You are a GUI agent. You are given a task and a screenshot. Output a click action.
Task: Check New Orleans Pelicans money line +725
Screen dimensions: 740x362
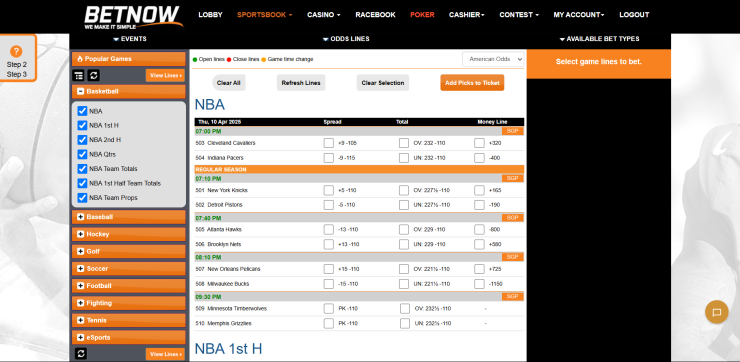click(x=479, y=269)
